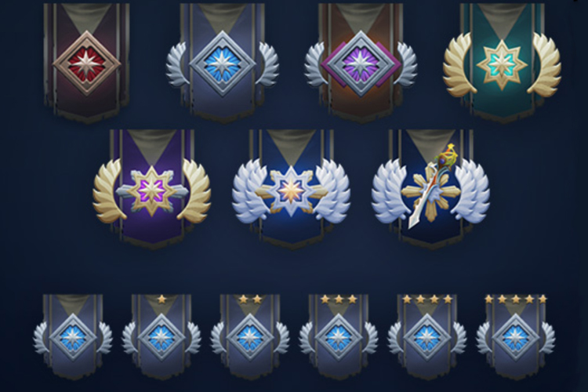Click the Guardian medal with one star
Screen dimensions: 588x392
coord(162,337)
